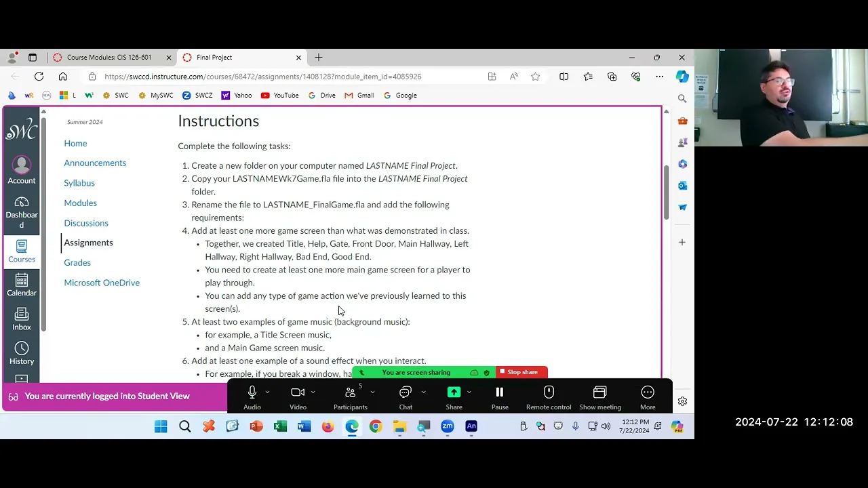
Task: Open the Canvas Calendar
Action: click(22, 285)
